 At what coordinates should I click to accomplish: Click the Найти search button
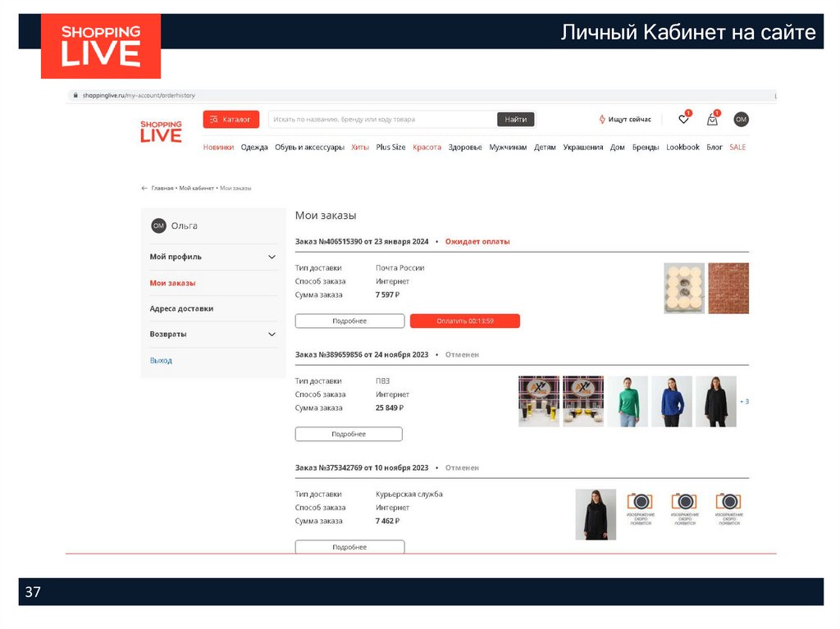(515, 120)
